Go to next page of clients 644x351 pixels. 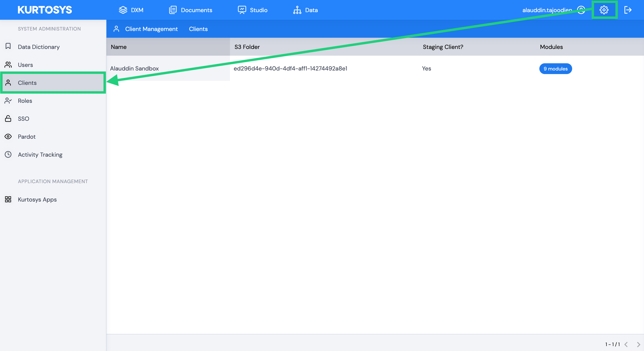click(639, 344)
